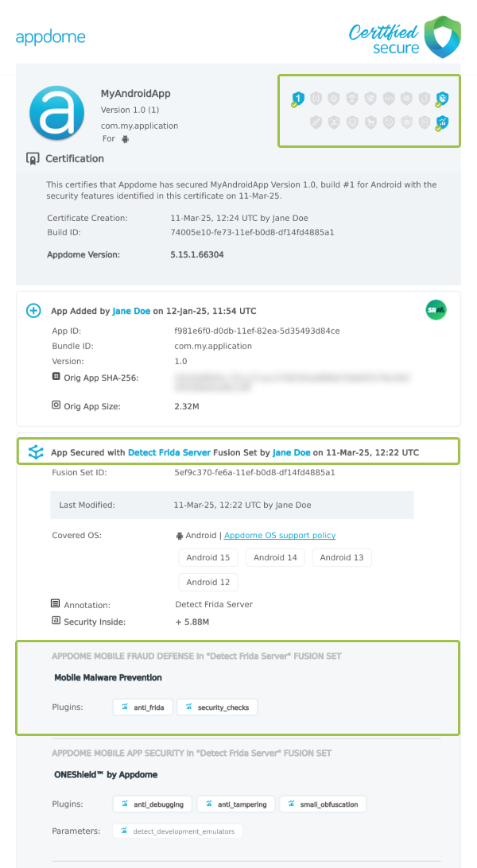Select the Android 12 chip
This screenshot has width=477, height=868.
click(208, 582)
